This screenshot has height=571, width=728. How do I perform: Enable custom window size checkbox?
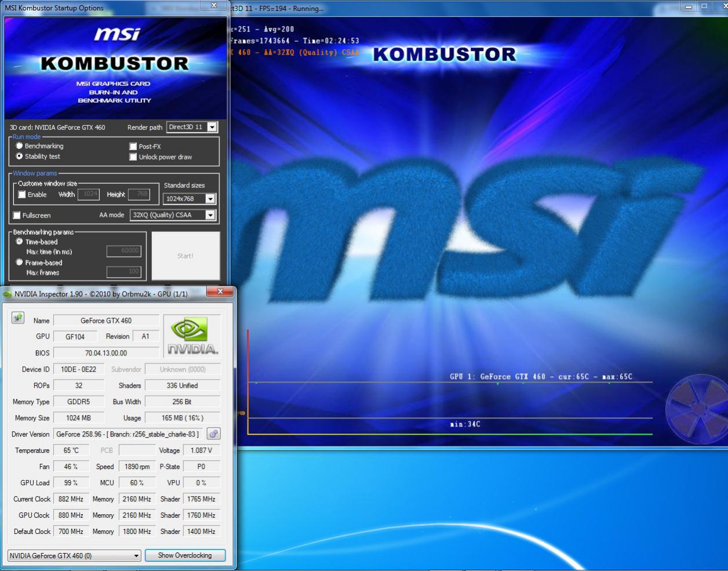coord(22,195)
